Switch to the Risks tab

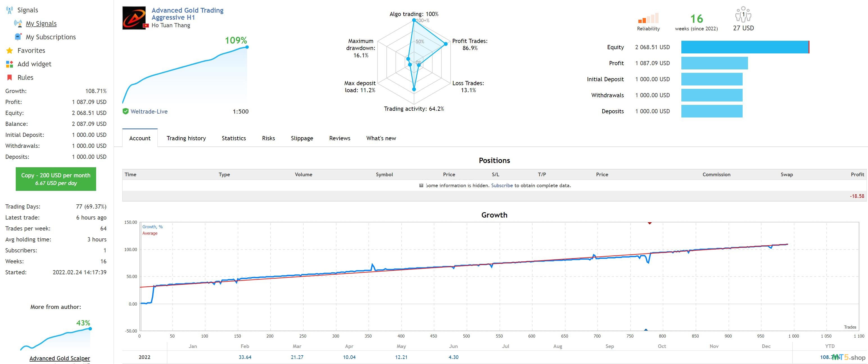click(x=268, y=138)
